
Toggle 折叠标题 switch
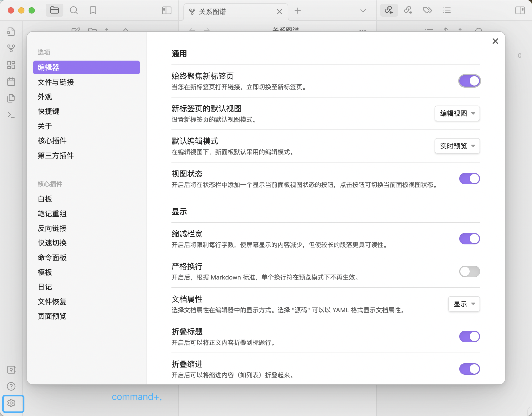[469, 336]
